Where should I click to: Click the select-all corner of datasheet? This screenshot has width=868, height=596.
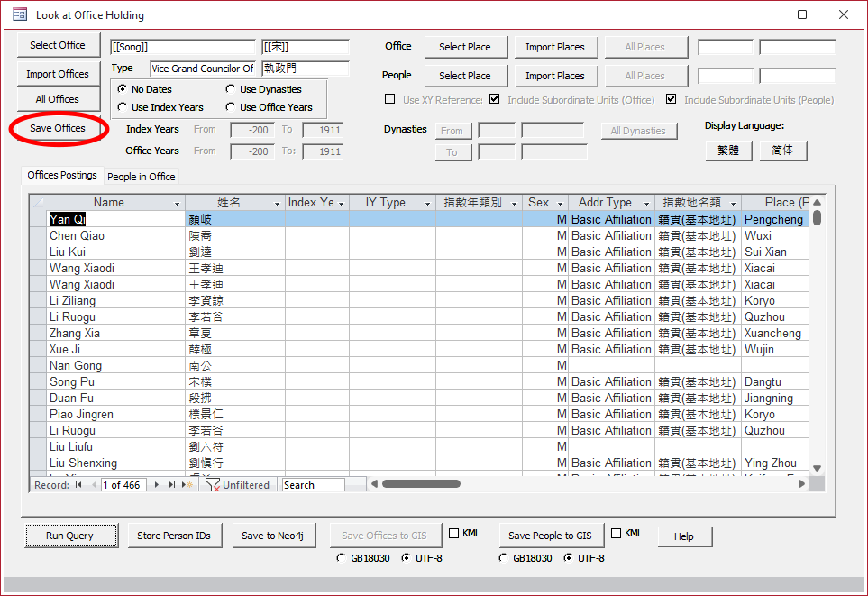pyautogui.click(x=38, y=203)
